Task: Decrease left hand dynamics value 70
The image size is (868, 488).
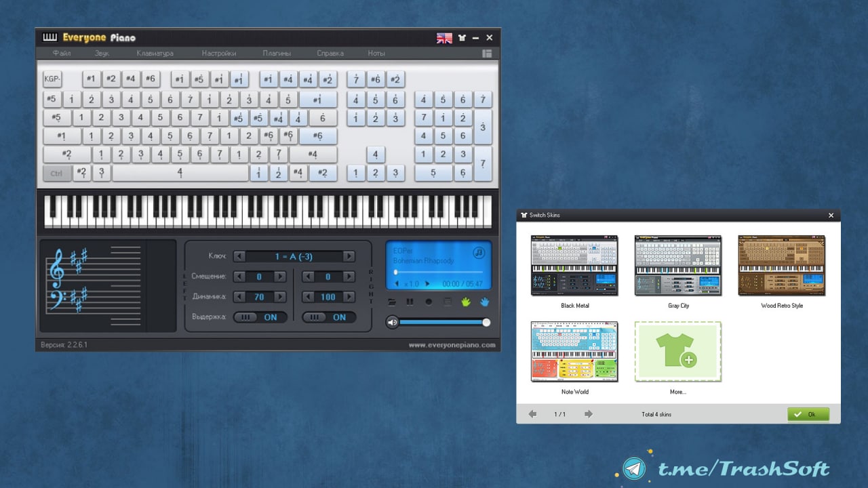Action: point(239,297)
